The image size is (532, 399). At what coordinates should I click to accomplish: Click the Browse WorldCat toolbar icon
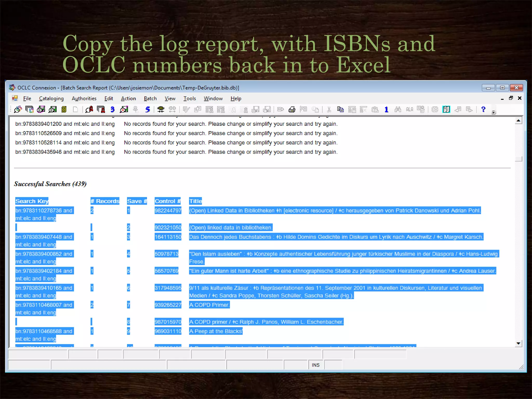pyautogui.click(x=29, y=109)
